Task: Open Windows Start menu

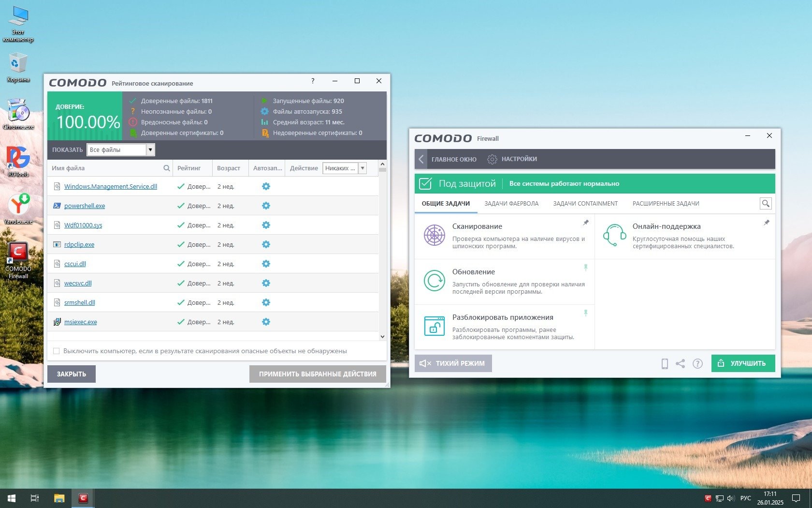Action: [12, 498]
